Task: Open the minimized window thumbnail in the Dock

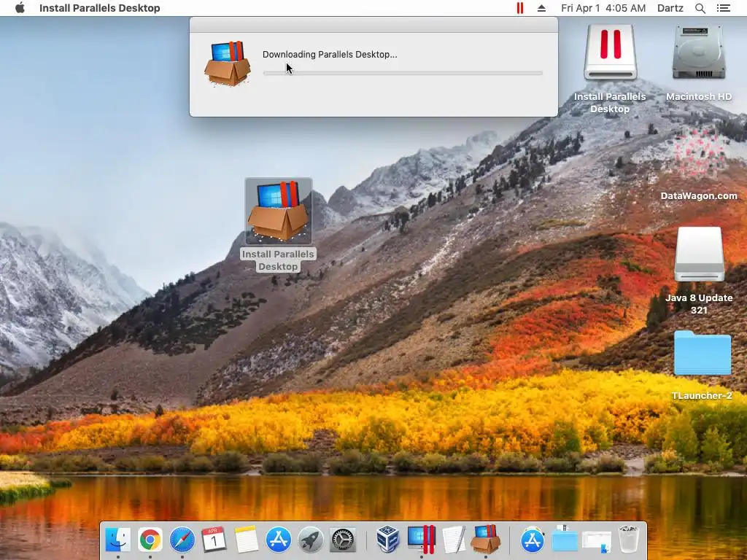Action: 597,542
